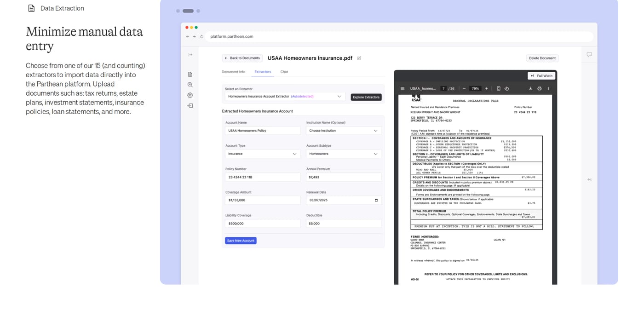Open the Account Subtype Homeowners dropdown
The height and width of the screenshot is (310, 644).
tap(344, 154)
